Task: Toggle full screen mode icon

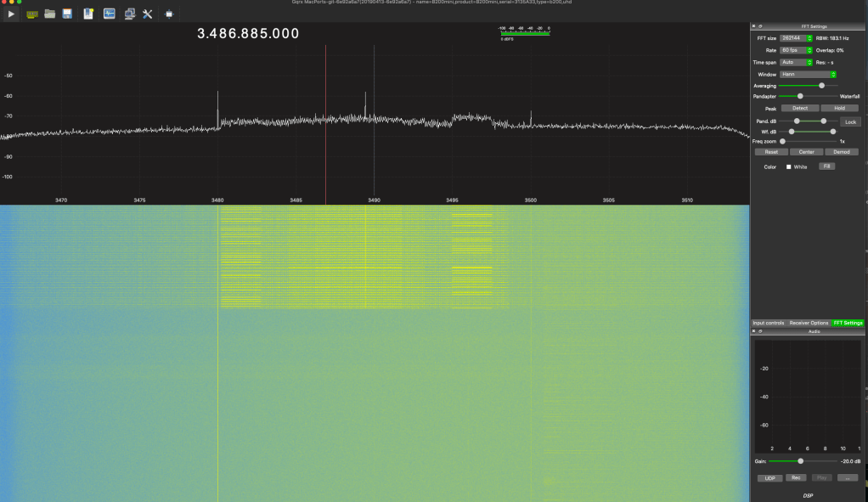Action: pyautogui.click(x=169, y=14)
